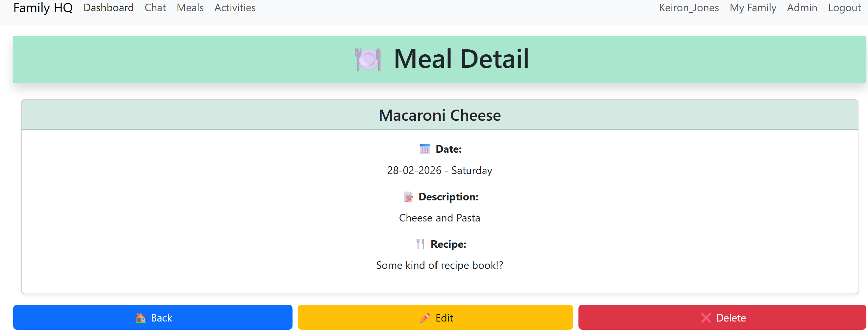The width and height of the screenshot is (868, 335).
Task: Click the Macaroni Cheese card title
Action: 440,115
